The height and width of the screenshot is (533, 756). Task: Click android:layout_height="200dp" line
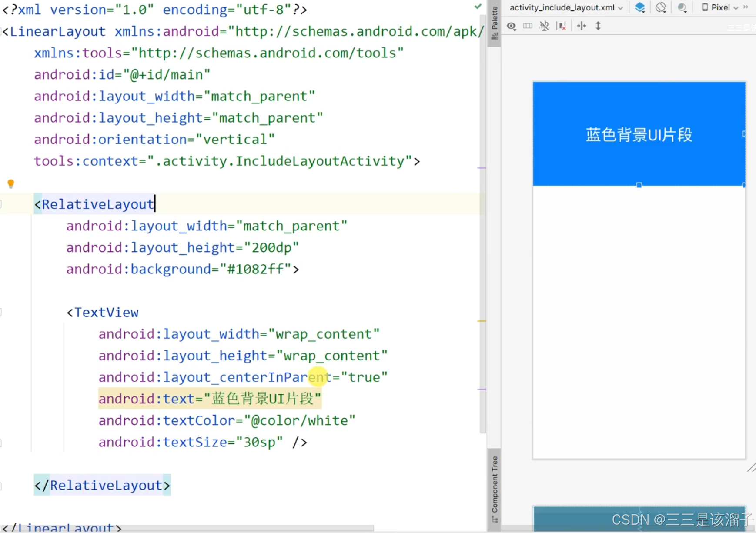(x=183, y=247)
